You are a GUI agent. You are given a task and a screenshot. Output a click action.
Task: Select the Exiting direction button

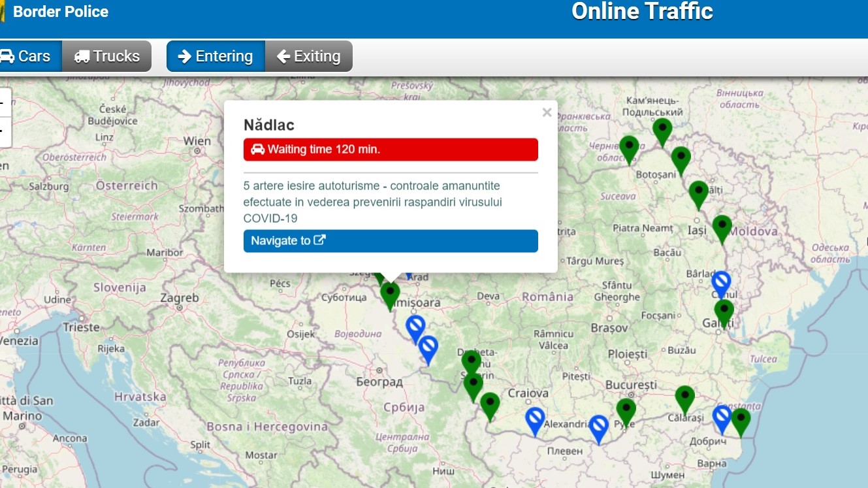click(309, 56)
